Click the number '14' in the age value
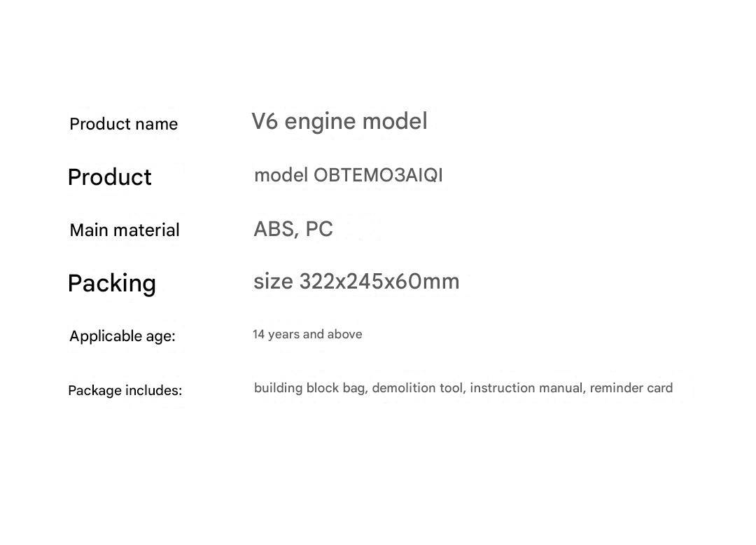The image size is (756, 545). 258,334
